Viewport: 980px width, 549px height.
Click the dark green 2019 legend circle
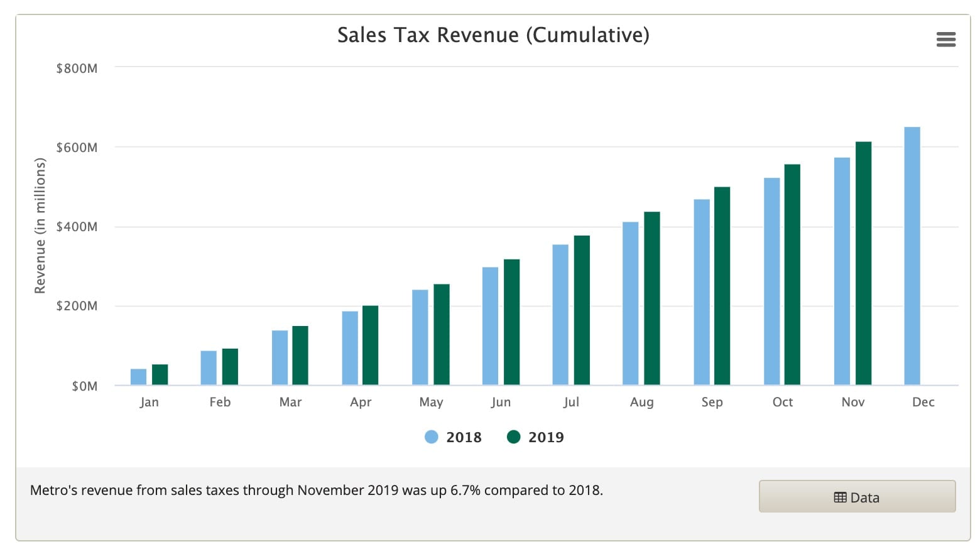514,437
